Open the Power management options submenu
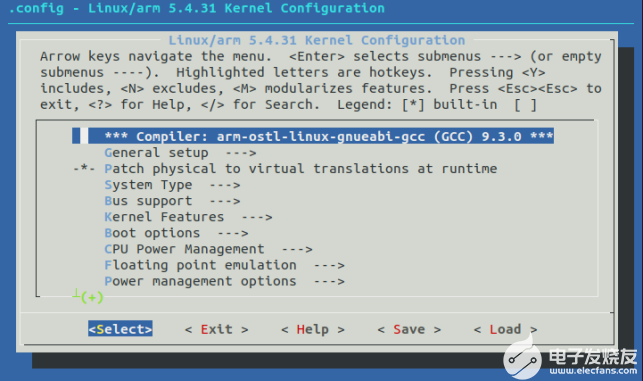This screenshot has width=643, height=381. pos(224,281)
